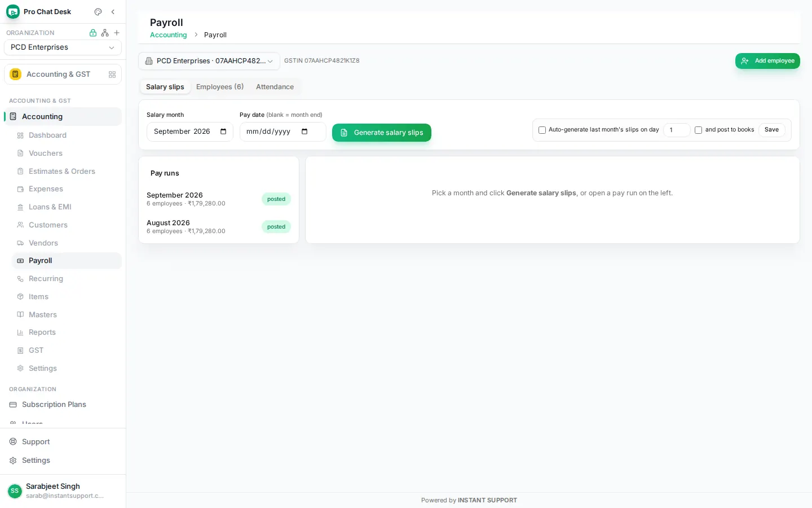Select the Accounting & GST module switcher

click(x=63, y=75)
